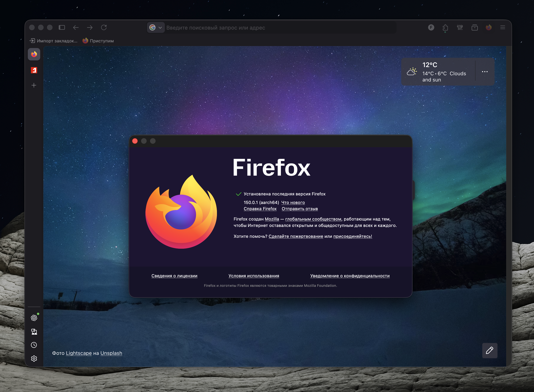Open the history clock icon in sidebar

point(34,345)
